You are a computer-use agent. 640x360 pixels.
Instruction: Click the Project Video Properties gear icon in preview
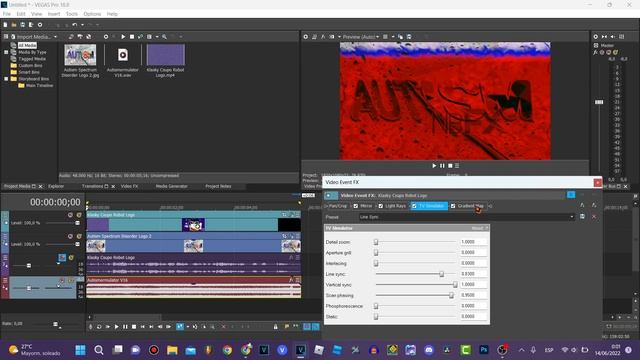(x=306, y=37)
